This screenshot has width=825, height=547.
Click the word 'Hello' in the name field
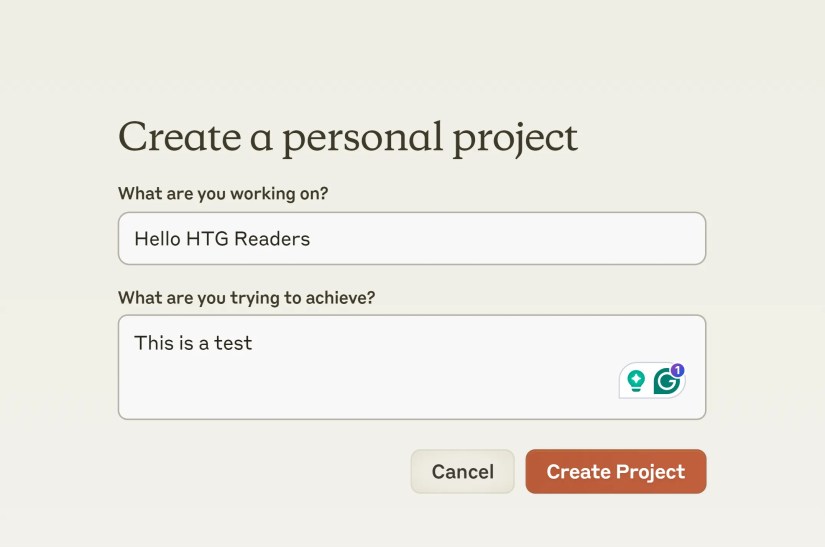[x=157, y=239]
